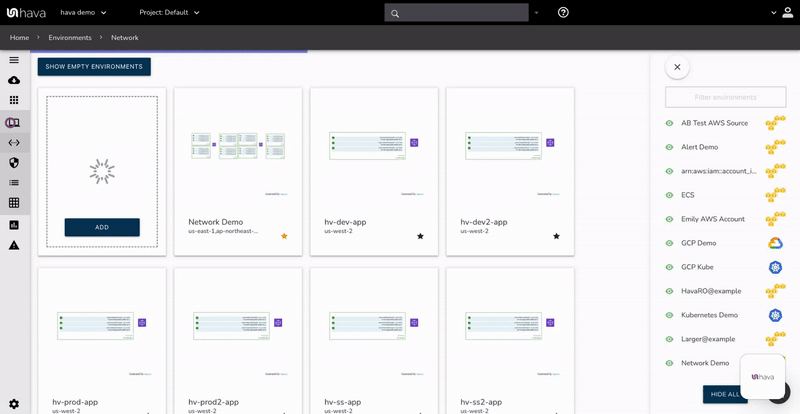Toggle visibility of AB Test AWS Source
This screenshot has height=414, width=800.
(670, 123)
